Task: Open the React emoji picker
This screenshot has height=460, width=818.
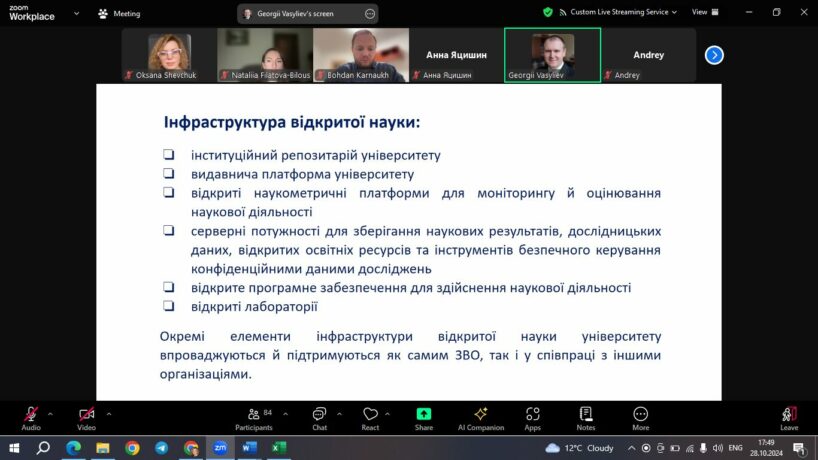Action: point(370,416)
